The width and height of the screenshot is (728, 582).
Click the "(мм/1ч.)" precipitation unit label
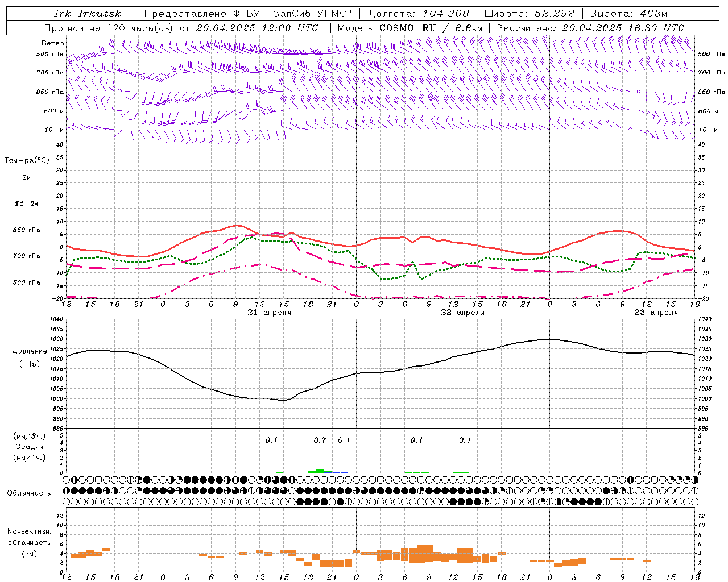tap(30, 458)
